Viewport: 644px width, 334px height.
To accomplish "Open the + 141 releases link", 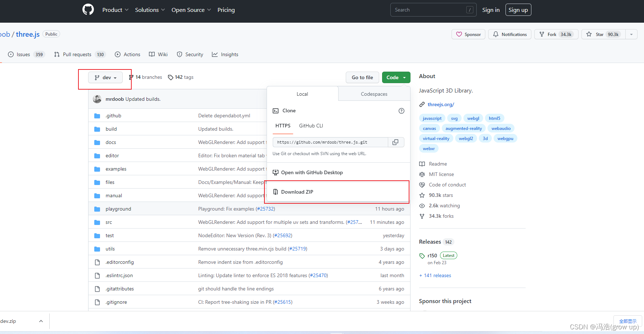I will pyautogui.click(x=435, y=275).
